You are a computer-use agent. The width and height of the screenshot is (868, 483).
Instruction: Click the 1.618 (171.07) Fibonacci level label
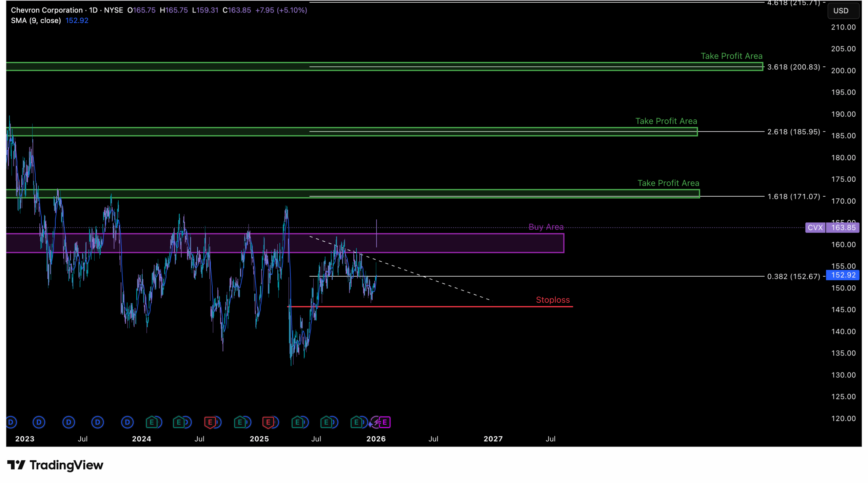[793, 197]
